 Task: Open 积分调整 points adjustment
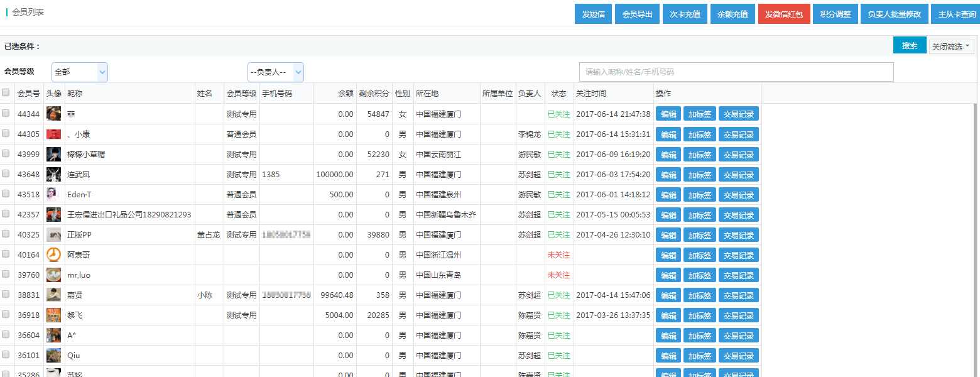pos(836,14)
